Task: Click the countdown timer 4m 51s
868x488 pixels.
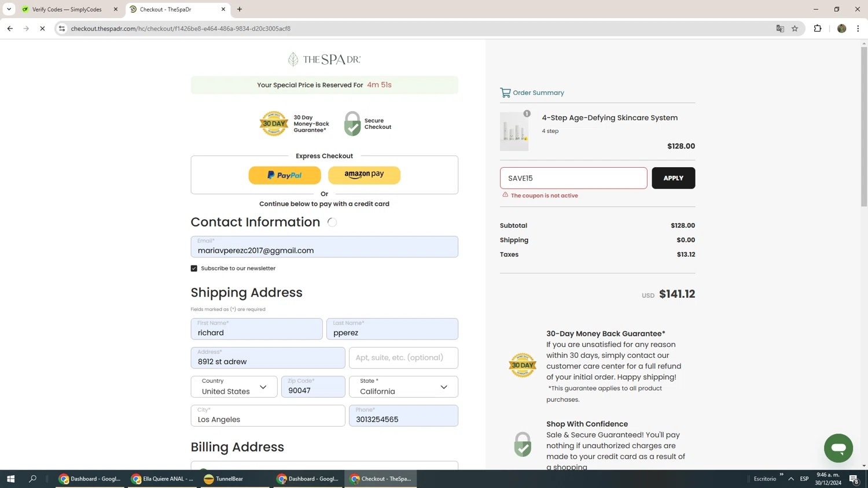Action: [379, 85]
